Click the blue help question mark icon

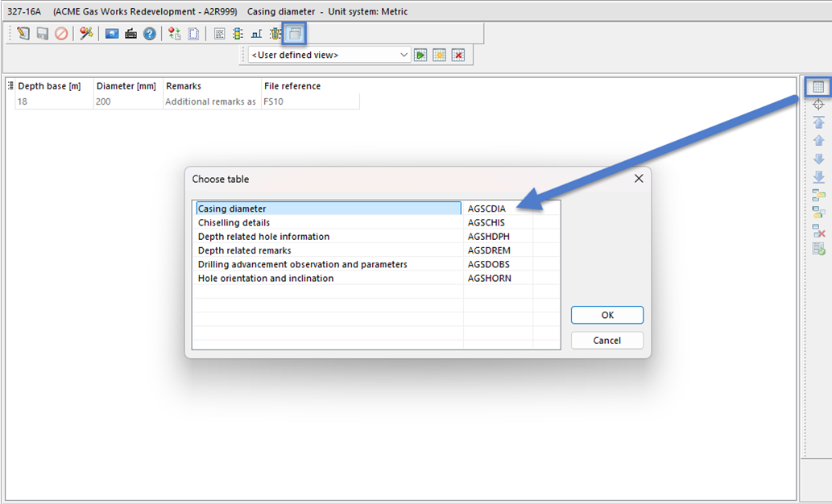click(x=149, y=34)
